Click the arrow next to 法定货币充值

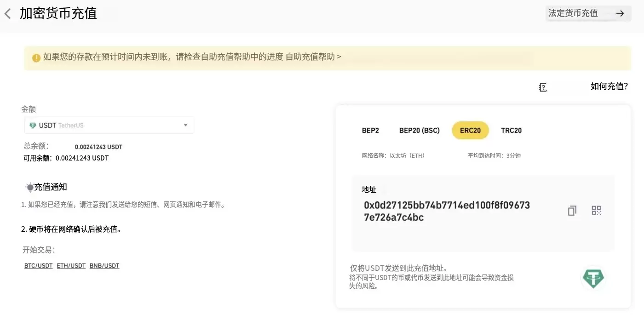620,13
